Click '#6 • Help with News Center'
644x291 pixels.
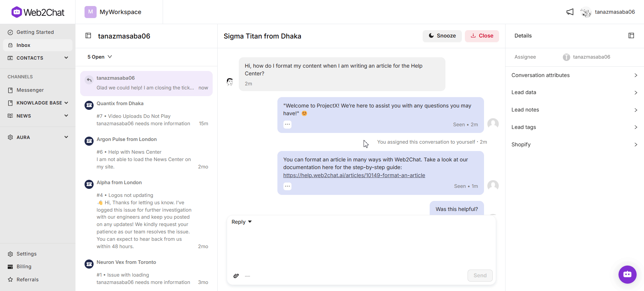(129, 152)
